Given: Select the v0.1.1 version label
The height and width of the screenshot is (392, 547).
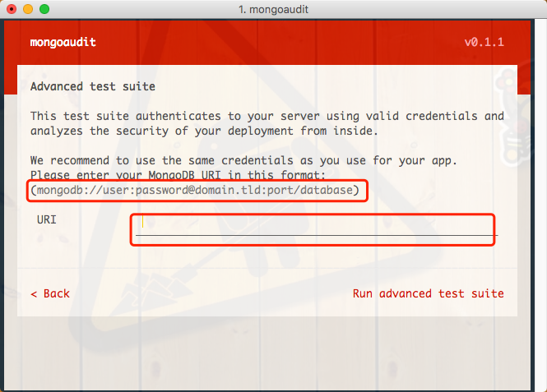Looking at the screenshot, I should coord(484,42).
